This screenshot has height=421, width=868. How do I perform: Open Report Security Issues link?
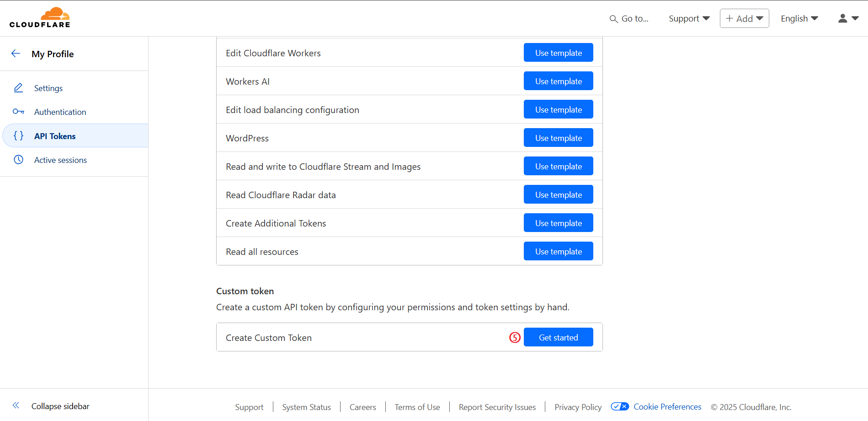[497, 407]
